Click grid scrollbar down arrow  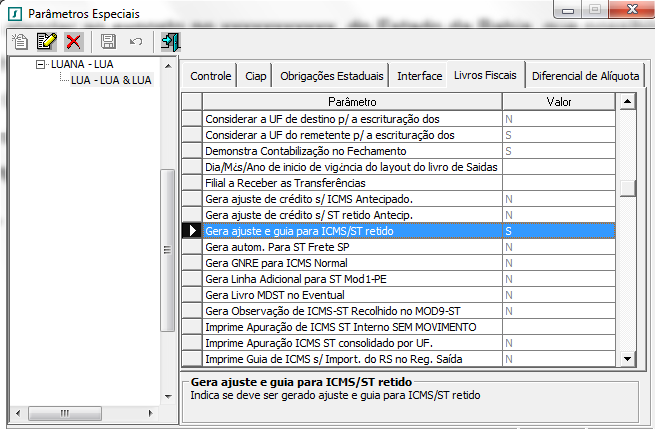coord(627,358)
